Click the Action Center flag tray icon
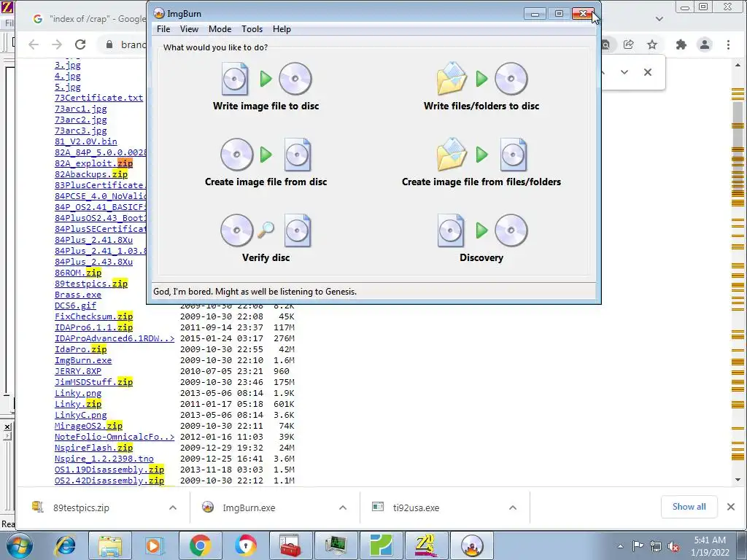Screen dimensions: 747x560 (638, 546)
